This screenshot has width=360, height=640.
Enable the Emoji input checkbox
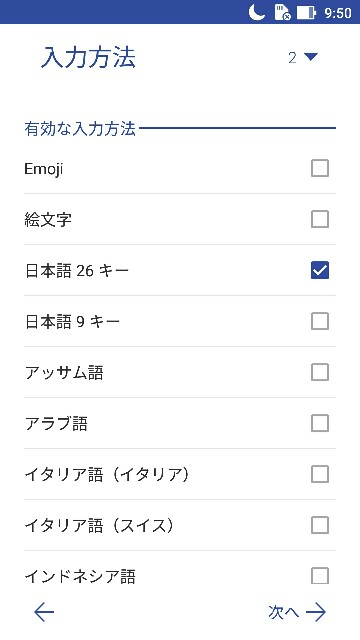[x=320, y=168]
